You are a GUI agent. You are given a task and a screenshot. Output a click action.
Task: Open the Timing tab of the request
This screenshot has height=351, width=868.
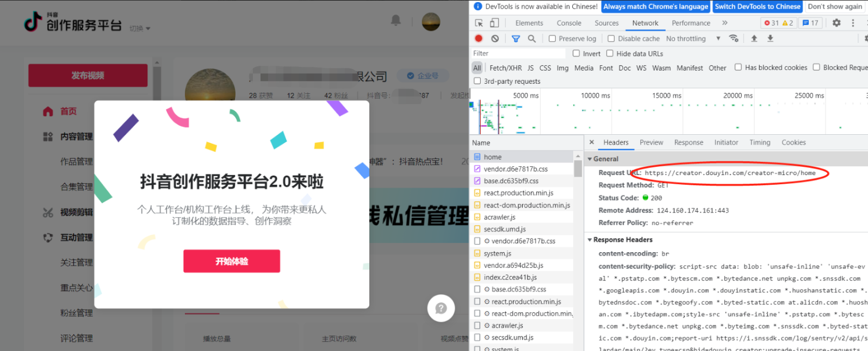(x=760, y=142)
